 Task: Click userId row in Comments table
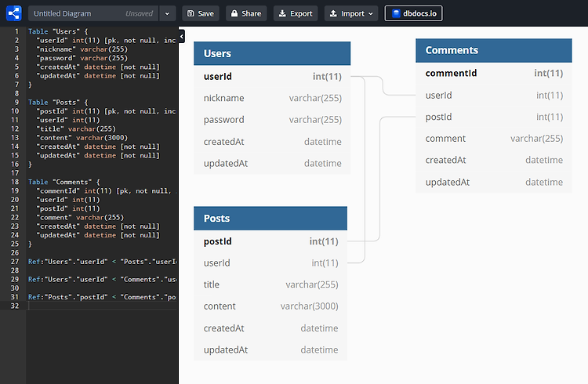(493, 96)
